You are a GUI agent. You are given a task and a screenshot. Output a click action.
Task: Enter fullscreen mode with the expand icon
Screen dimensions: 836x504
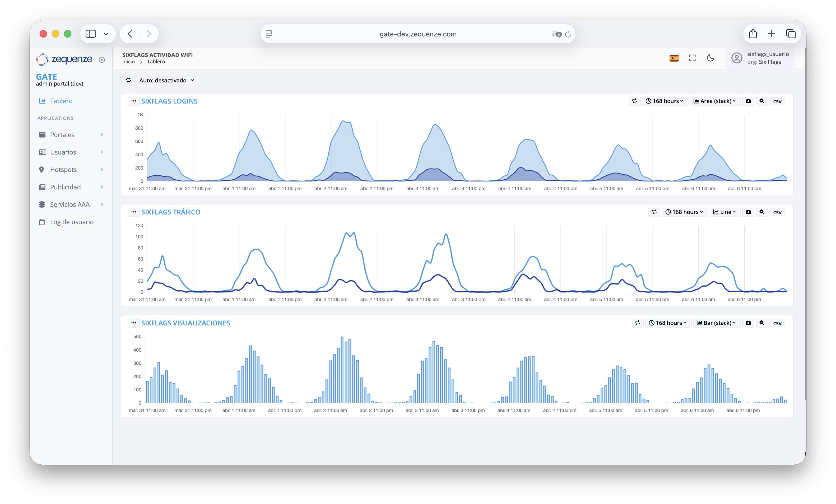pyautogui.click(x=692, y=58)
